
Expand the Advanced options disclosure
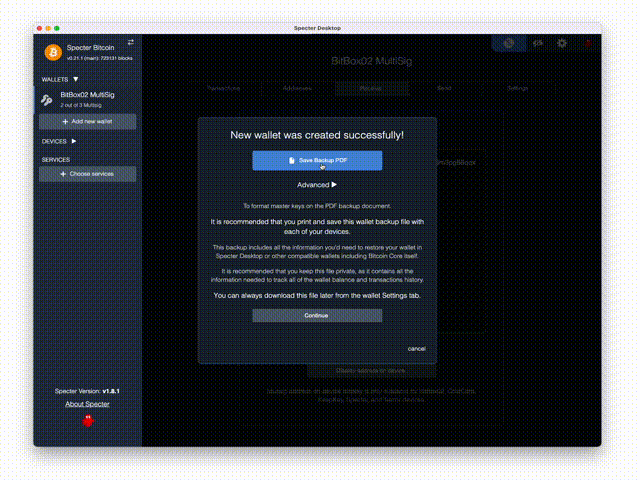(x=317, y=185)
